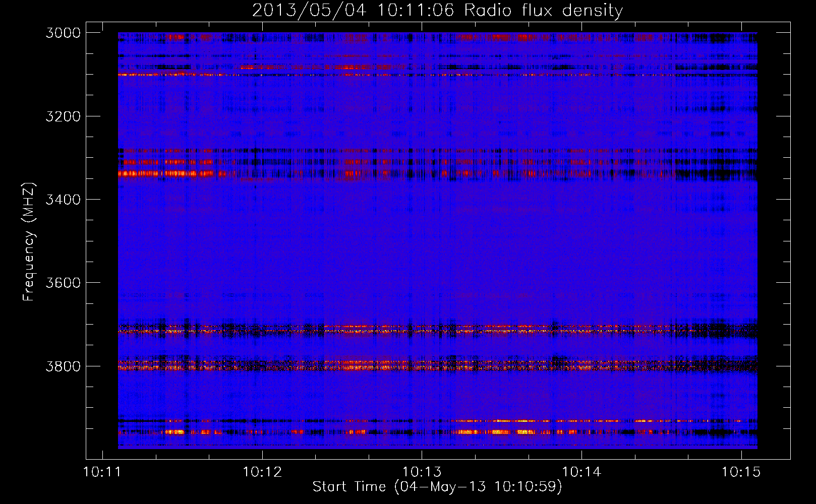
Task: Click the Start Time axis label
Action: [x=437, y=487]
